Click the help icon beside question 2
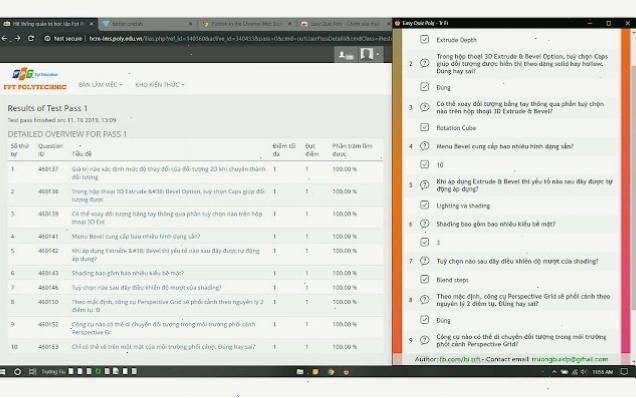 coord(424,63)
